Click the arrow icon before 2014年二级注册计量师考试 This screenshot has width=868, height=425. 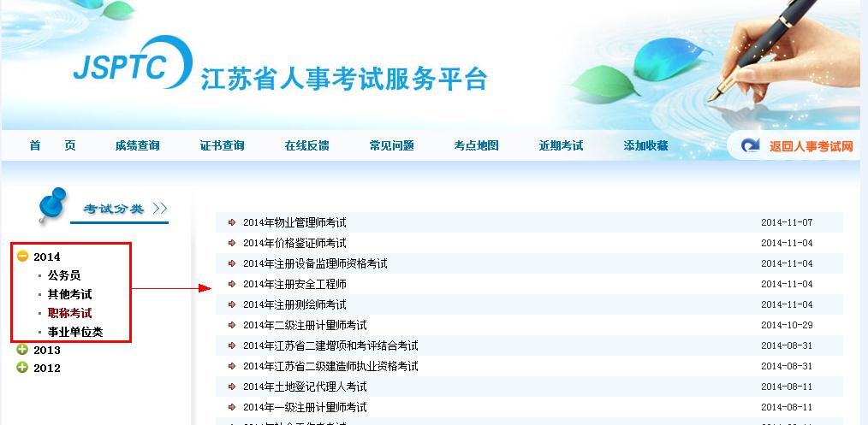click(232, 325)
